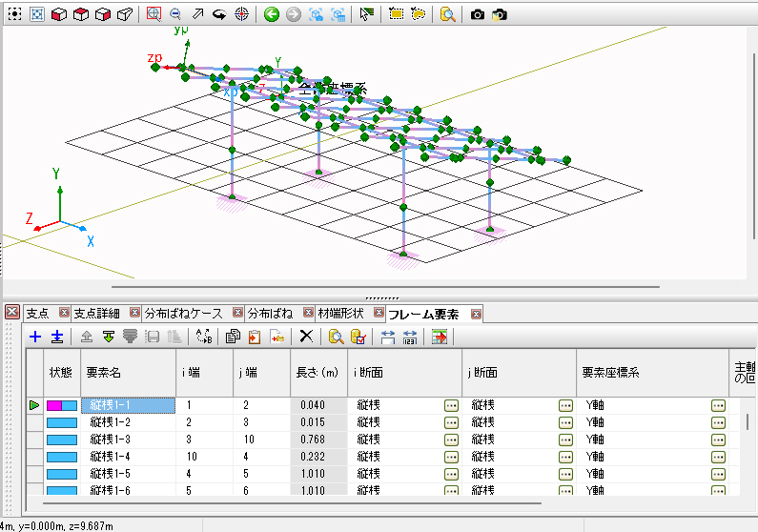
Task: Select the arrow pointer selection tool
Action: [367, 15]
